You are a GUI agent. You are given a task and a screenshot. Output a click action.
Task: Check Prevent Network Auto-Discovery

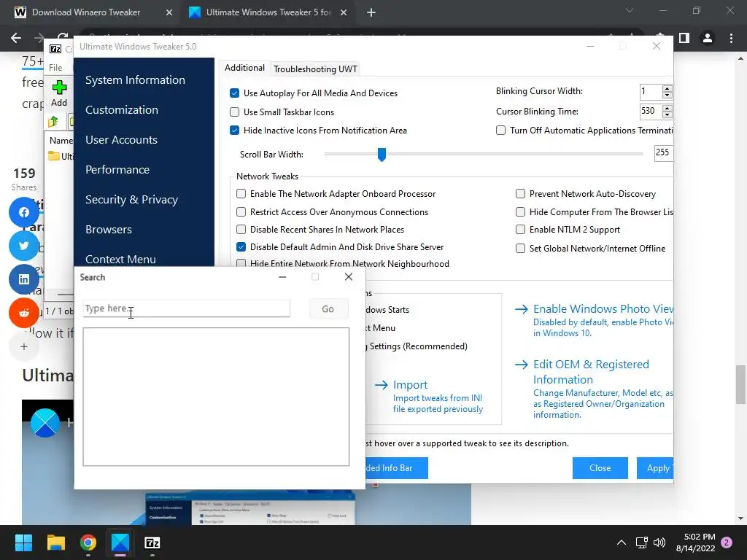520,194
